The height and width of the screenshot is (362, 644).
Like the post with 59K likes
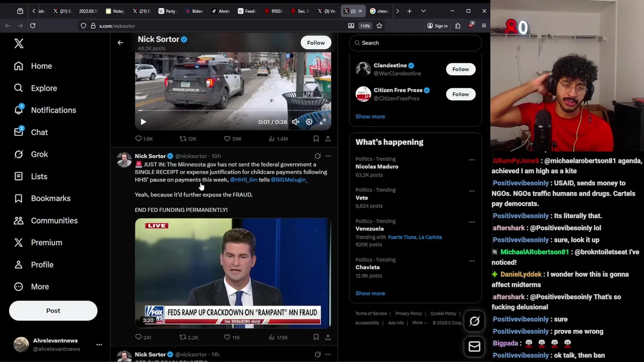tap(233, 139)
